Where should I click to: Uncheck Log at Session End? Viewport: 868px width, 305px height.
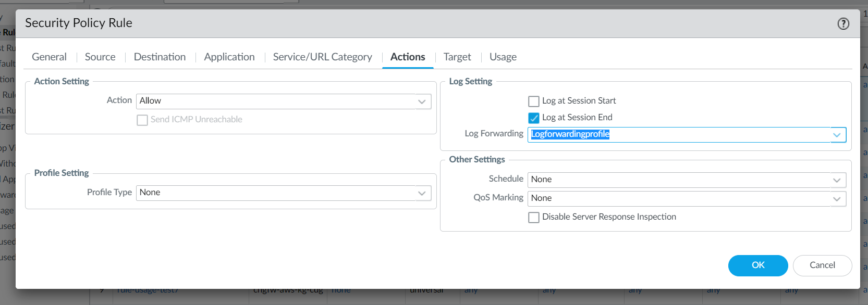coord(534,118)
